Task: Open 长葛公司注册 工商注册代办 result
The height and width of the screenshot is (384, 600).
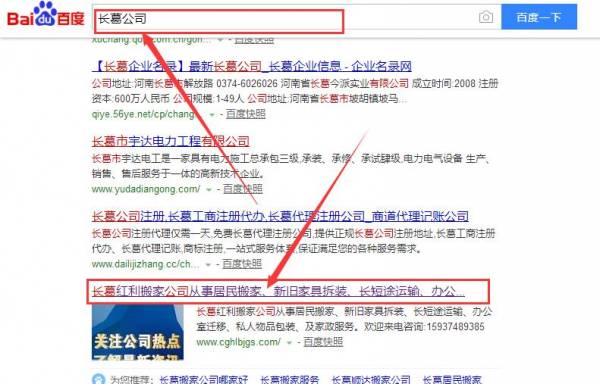Action: pos(280,216)
